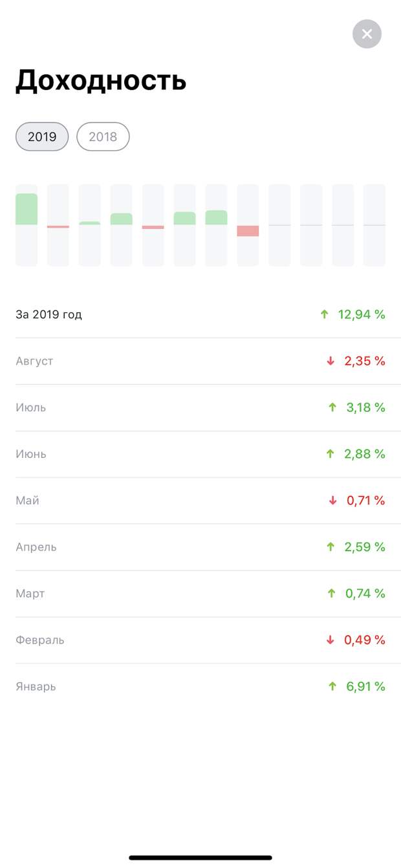Image resolution: width=401 pixels, height=868 pixels.
Task: Tap the empty December bar in chart
Action: click(374, 225)
